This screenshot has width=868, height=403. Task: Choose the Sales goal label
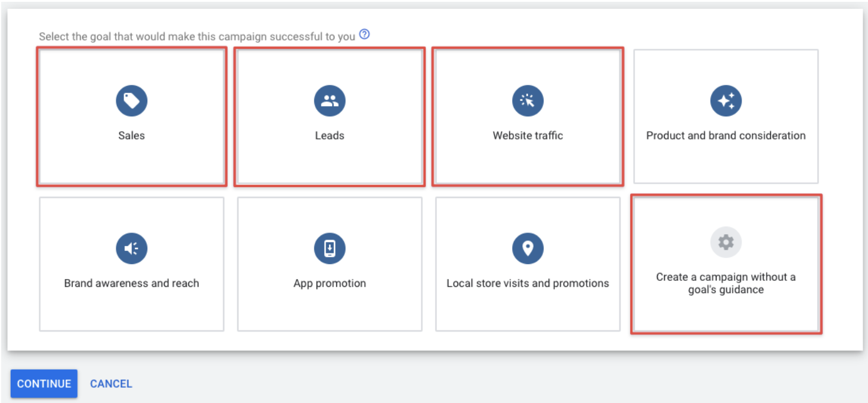(x=132, y=135)
